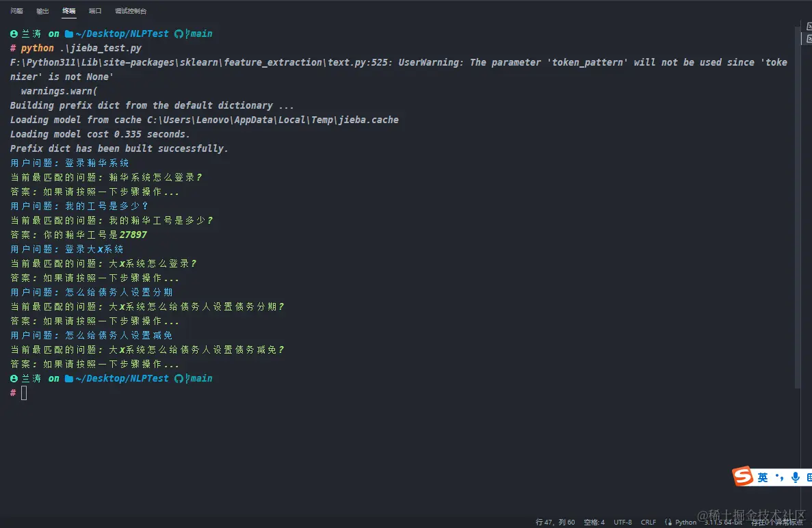Change file encoding UTF-8 in status bar
Screen dimensions: 812x528
click(x=623, y=523)
